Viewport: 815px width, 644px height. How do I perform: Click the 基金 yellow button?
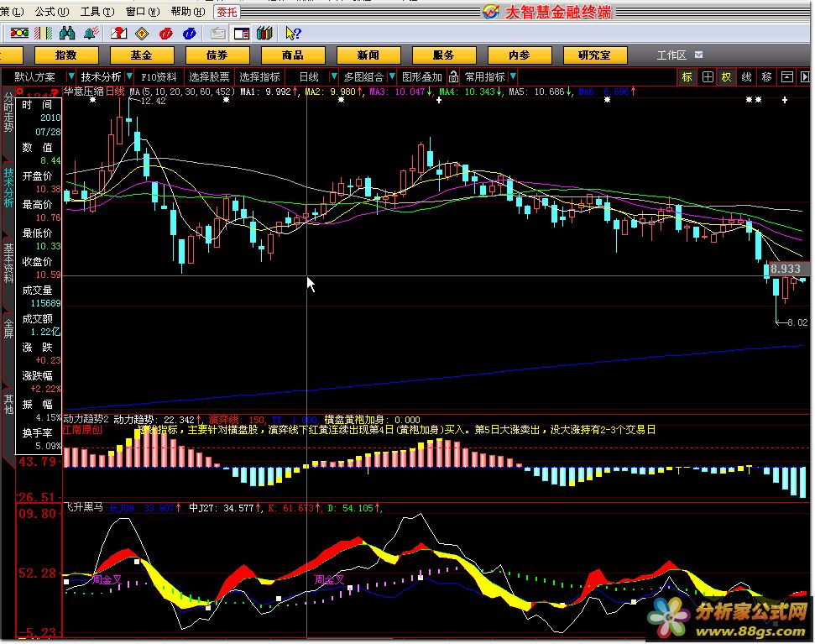pyautogui.click(x=141, y=55)
